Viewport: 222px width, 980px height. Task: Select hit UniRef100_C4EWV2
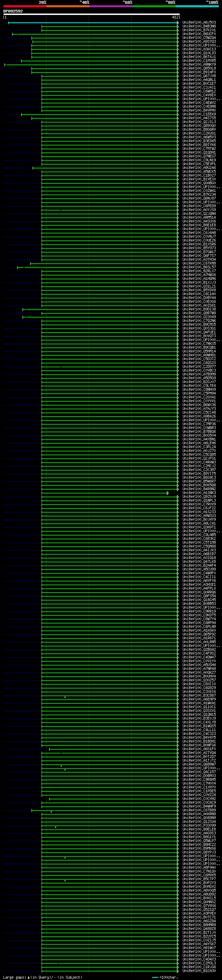199,103
